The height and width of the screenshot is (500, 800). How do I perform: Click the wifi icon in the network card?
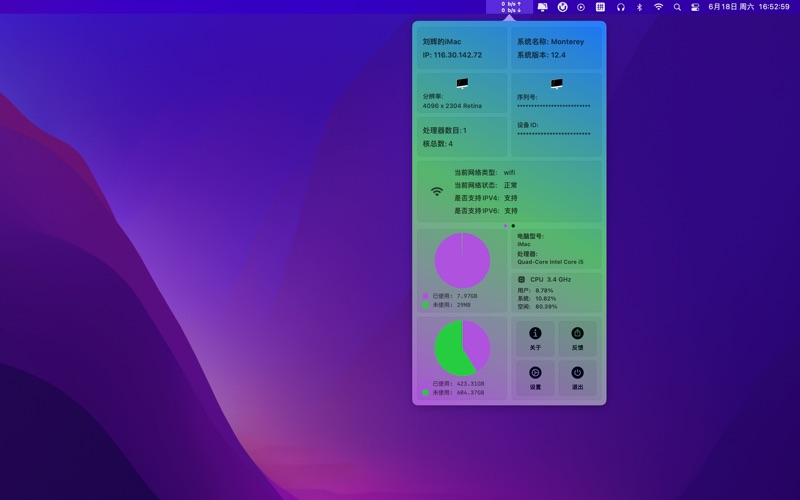pyautogui.click(x=437, y=191)
